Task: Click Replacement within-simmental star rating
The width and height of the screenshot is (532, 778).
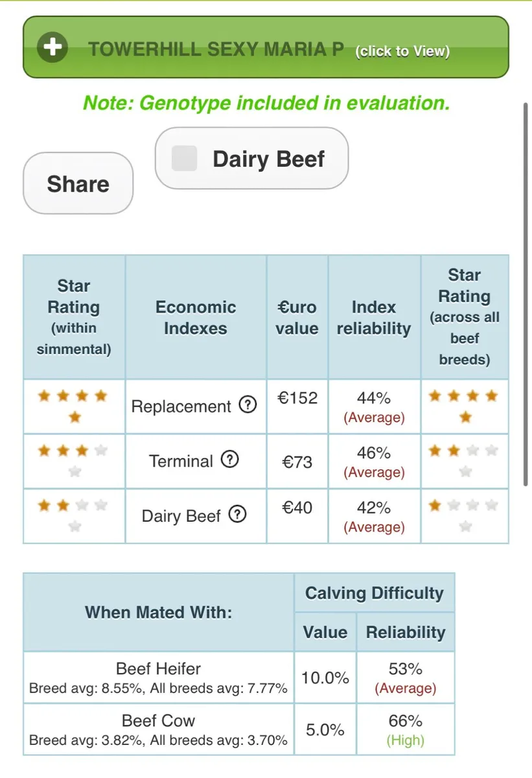Action: (74, 406)
